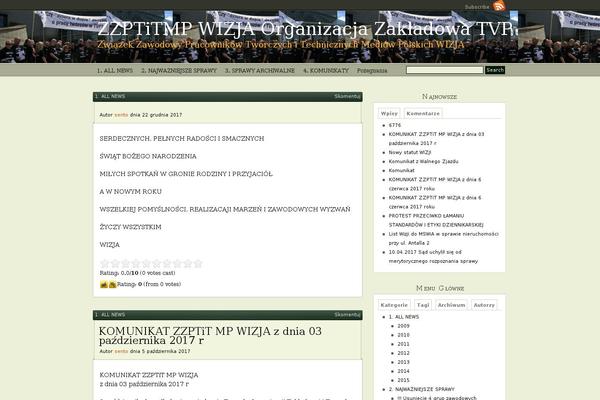The height and width of the screenshot is (400, 600).
Task: Open 2. NAJWAŻNIEJSZE SPRAWY menu item
Action: pyautogui.click(x=179, y=70)
